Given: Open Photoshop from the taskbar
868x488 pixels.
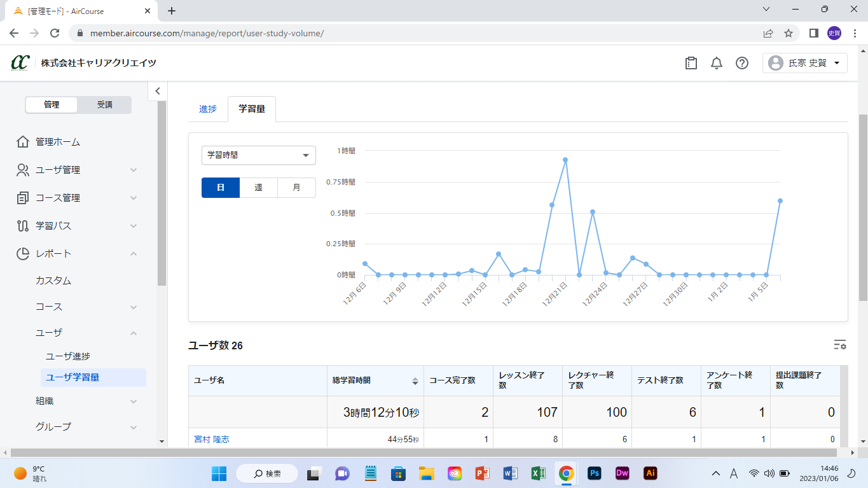Looking at the screenshot, I should coord(595,473).
